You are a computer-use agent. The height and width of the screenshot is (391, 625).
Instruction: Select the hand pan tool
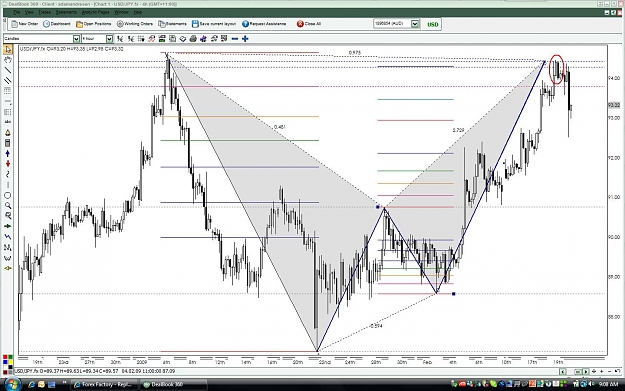pos(8,60)
